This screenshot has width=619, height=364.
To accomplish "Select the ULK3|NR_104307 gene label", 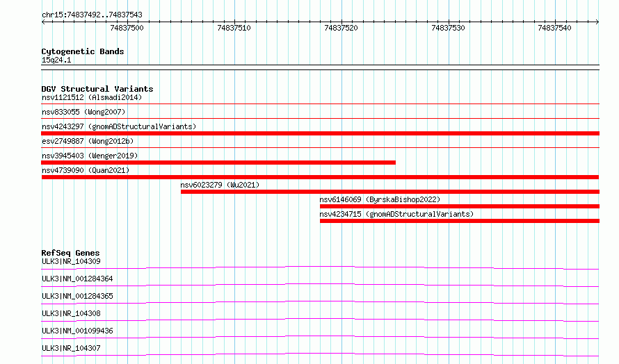I will click(x=71, y=348).
